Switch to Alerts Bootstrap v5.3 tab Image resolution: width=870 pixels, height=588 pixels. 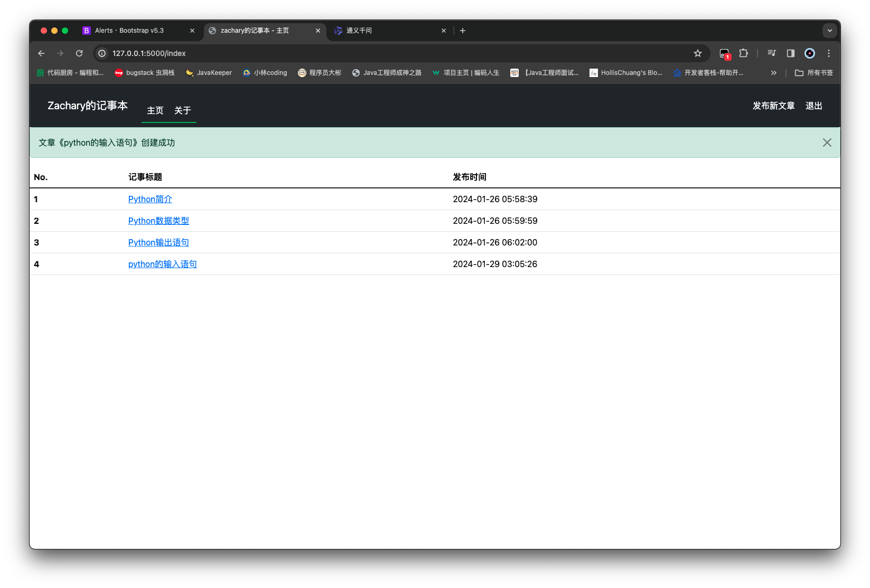[139, 31]
